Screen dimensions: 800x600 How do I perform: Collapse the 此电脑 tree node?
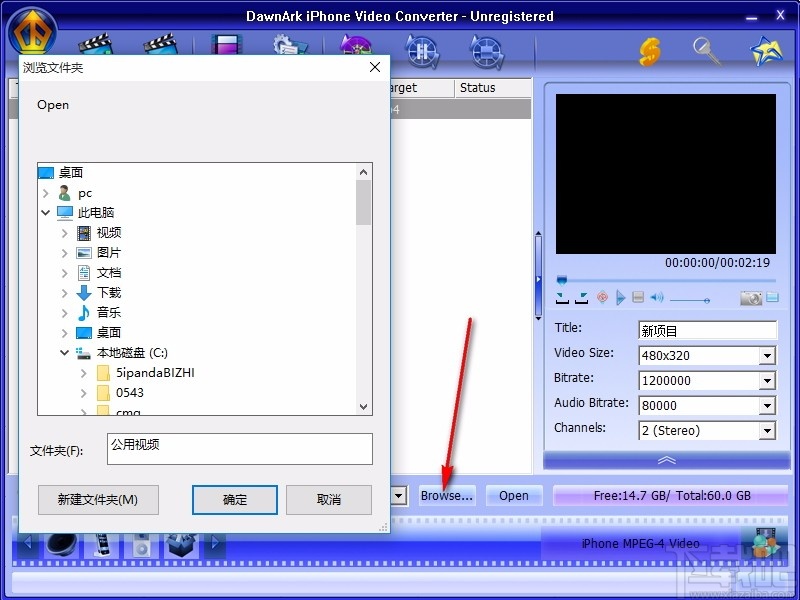pos(47,212)
